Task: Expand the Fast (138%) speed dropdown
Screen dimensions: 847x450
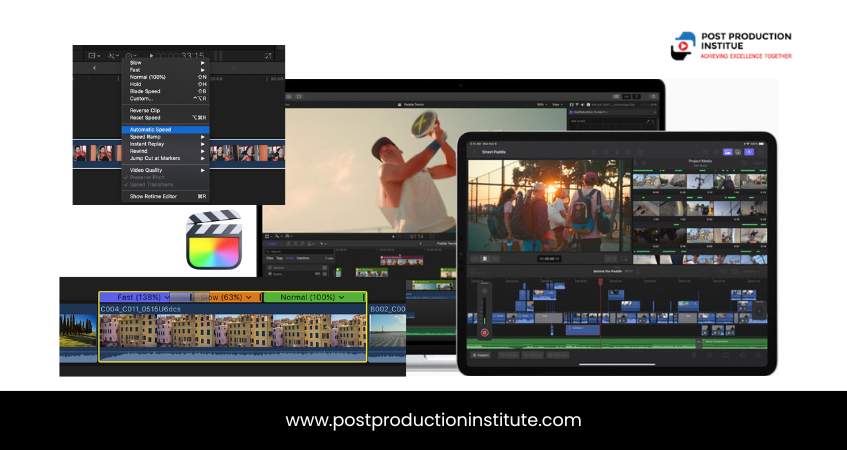Action: pos(167,297)
